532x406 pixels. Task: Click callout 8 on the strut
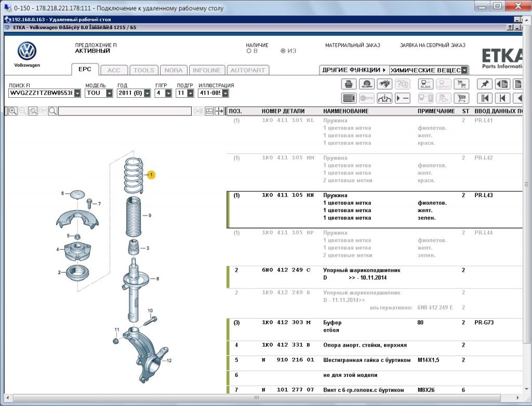coord(157,279)
